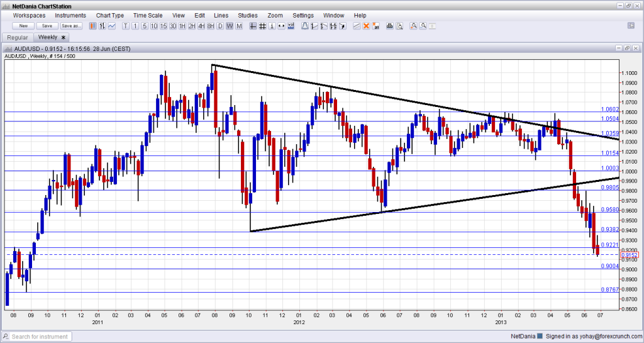Select the parallel channel lines tool

pos(357,26)
